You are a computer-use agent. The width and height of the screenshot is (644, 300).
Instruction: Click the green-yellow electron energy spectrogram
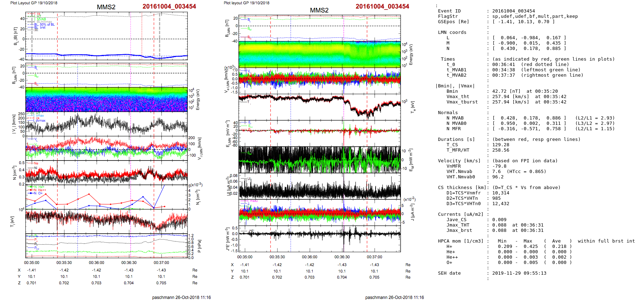pyautogui.click(x=320, y=54)
